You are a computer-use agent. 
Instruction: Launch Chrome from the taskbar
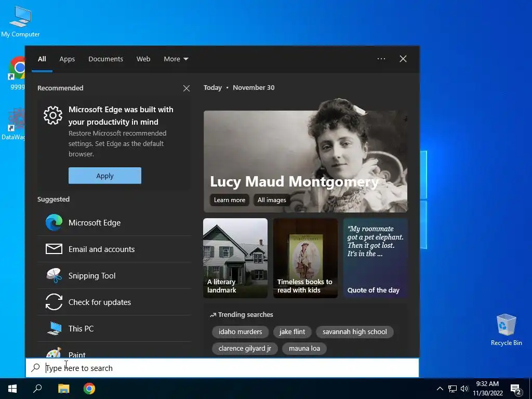[89, 389]
